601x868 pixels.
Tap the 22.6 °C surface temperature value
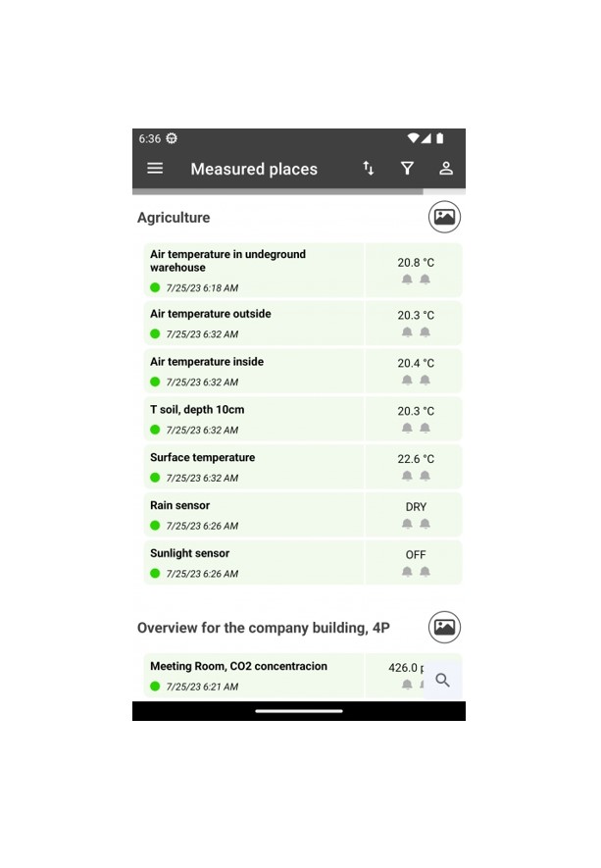click(x=416, y=459)
